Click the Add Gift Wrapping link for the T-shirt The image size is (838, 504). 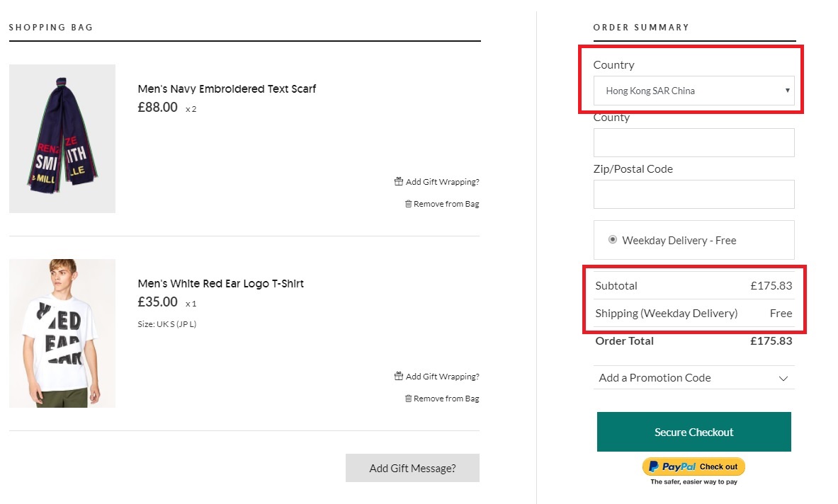[442, 377]
